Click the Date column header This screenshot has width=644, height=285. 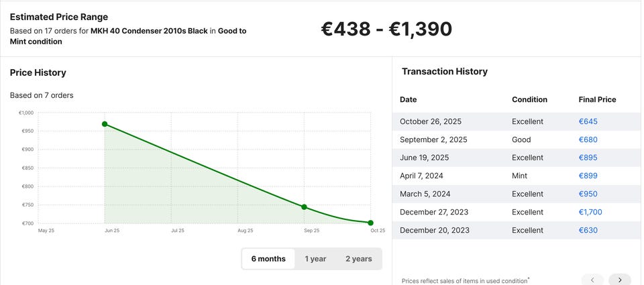pyautogui.click(x=408, y=99)
